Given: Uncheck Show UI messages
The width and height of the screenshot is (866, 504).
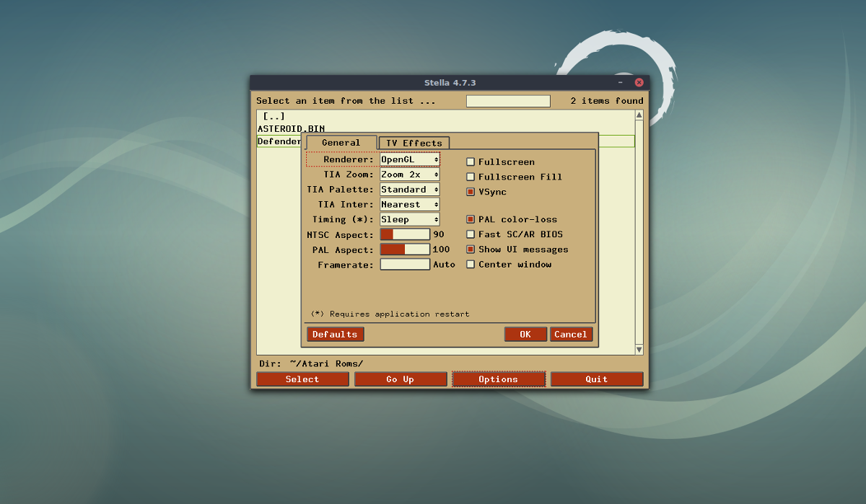Looking at the screenshot, I should coord(471,249).
